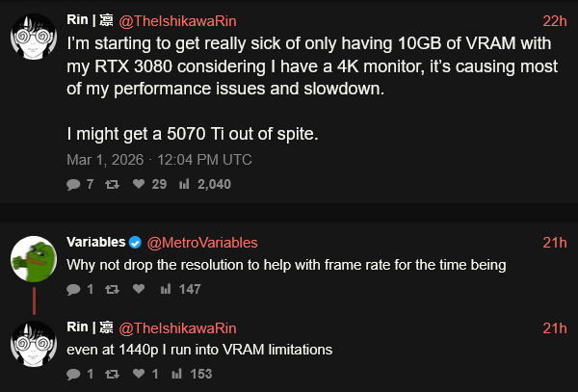Like the Variables reply
The height and width of the screenshot is (392, 578).
tap(140, 288)
